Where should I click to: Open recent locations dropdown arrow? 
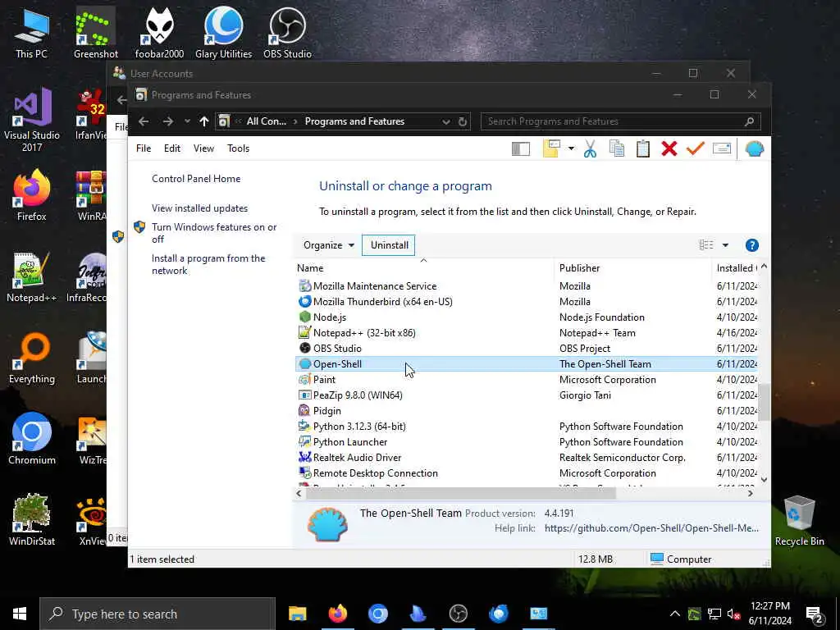click(x=187, y=121)
